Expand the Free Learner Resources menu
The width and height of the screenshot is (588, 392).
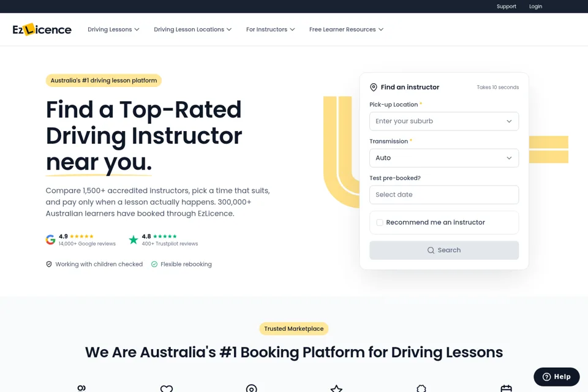click(346, 29)
